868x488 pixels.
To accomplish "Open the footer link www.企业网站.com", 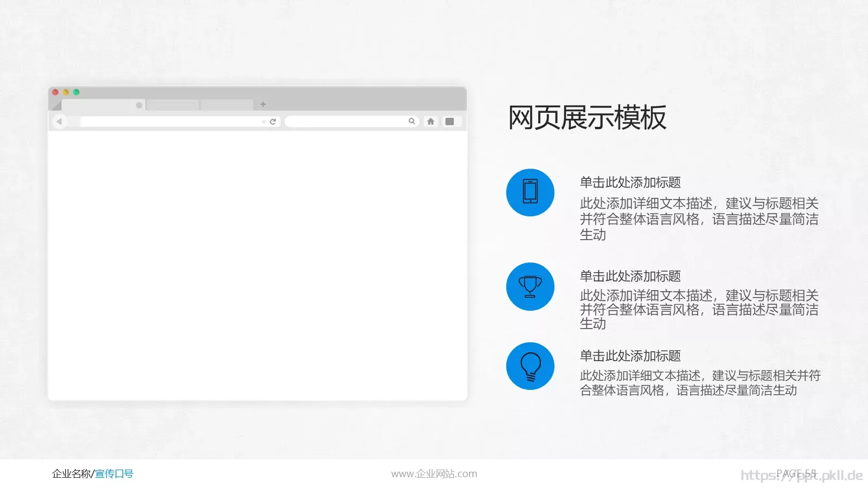I will 434,474.
